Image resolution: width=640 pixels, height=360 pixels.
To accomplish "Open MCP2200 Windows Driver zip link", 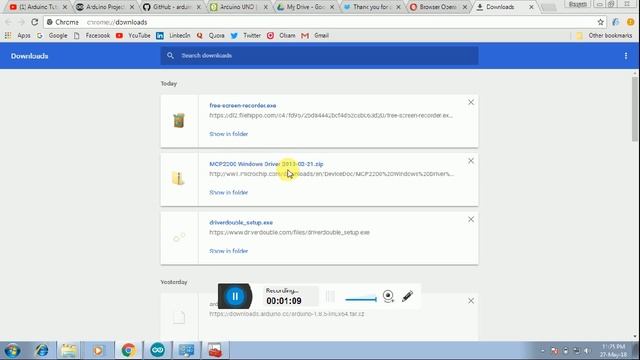I will [266, 164].
